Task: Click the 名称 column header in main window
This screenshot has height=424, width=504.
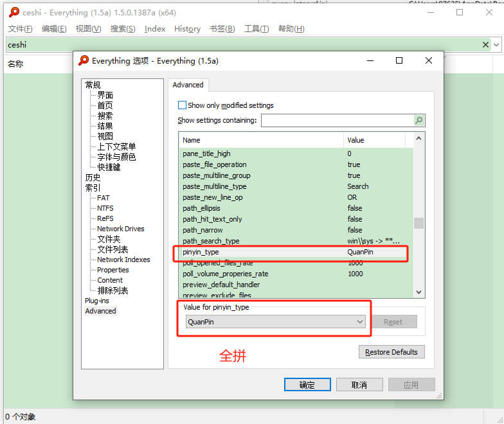Action: [x=39, y=64]
